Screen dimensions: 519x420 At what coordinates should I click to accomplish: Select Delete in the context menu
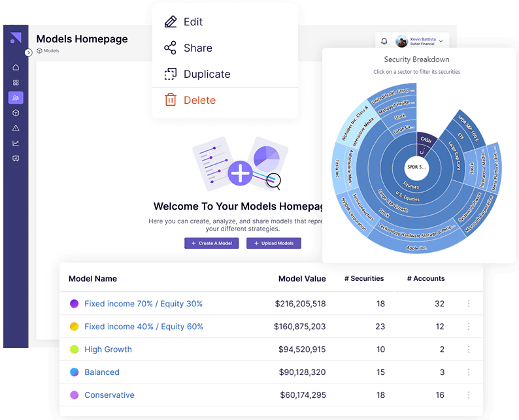click(199, 100)
